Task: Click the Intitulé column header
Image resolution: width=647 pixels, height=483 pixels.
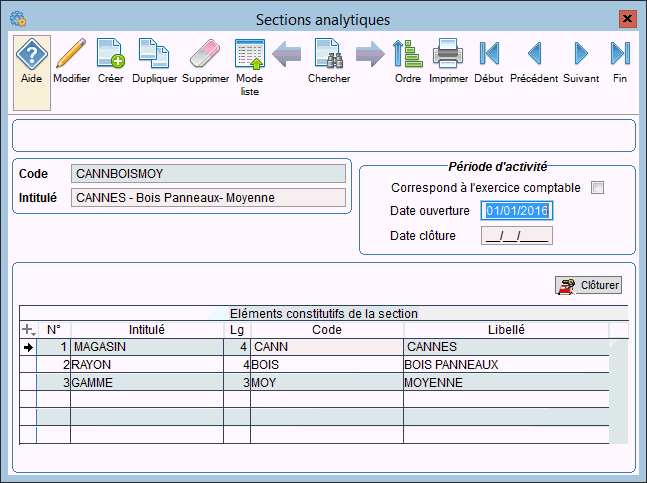Action: [x=147, y=330]
